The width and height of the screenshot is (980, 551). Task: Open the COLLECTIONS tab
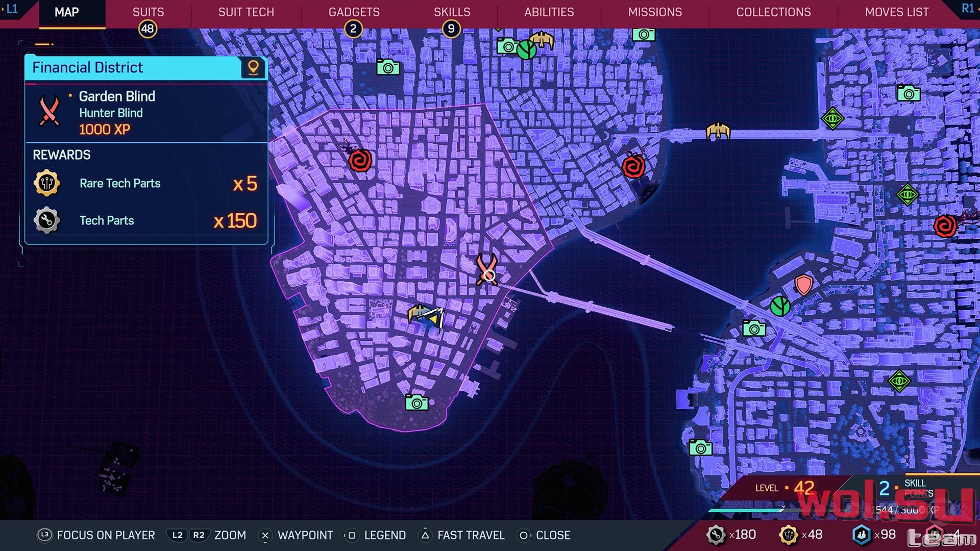[773, 12]
